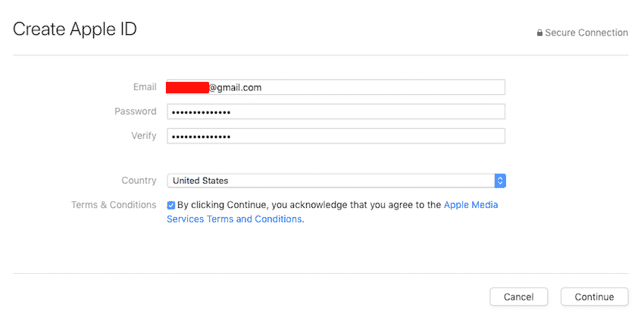Click the Secure Connection text
Screen dimensions: 644x324
(586, 33)
